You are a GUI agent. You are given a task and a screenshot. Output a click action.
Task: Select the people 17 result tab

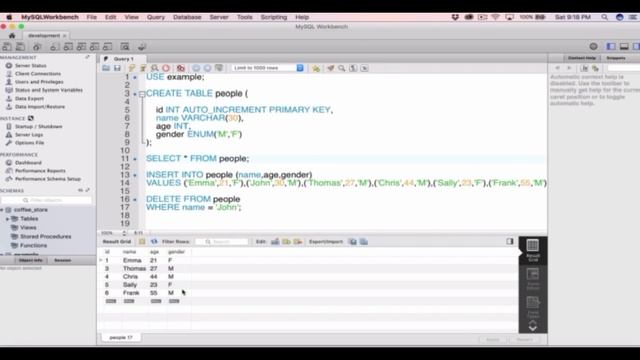coord(121,338)
